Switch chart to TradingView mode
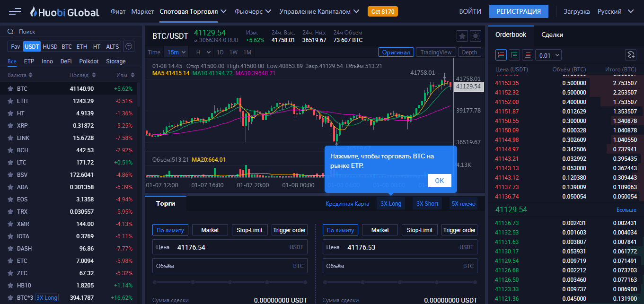This screenshot has height=304, width=644. pyautogui.click(x=436, y=52)
